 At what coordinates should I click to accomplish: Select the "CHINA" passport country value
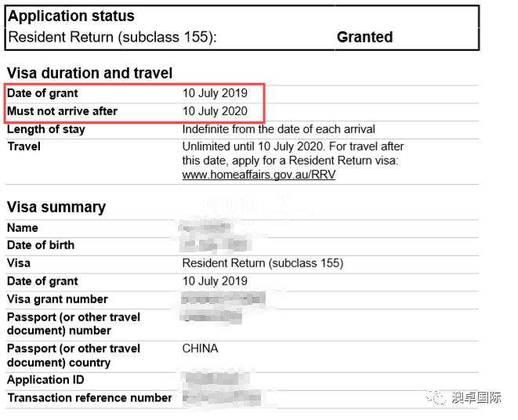[200, 349]
